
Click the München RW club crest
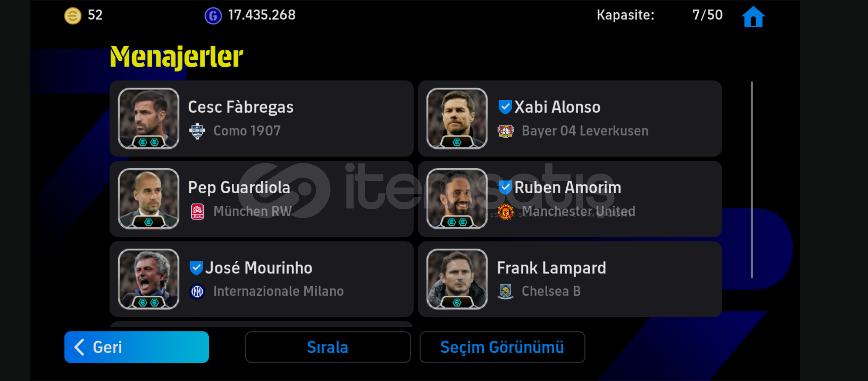coord(197,212)
